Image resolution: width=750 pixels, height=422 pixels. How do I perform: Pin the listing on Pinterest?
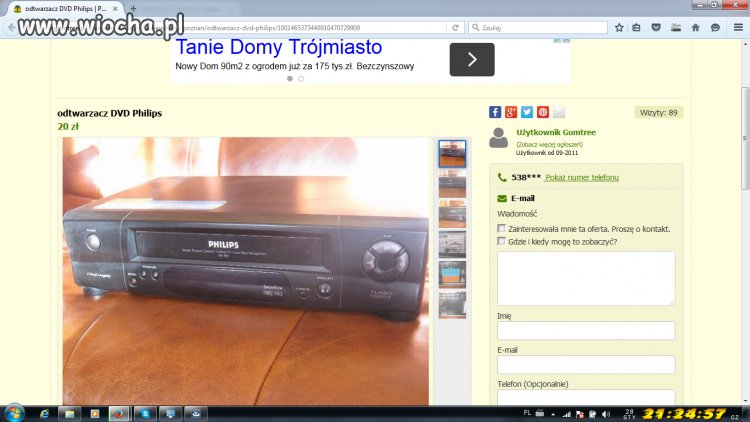pos(542,112)
